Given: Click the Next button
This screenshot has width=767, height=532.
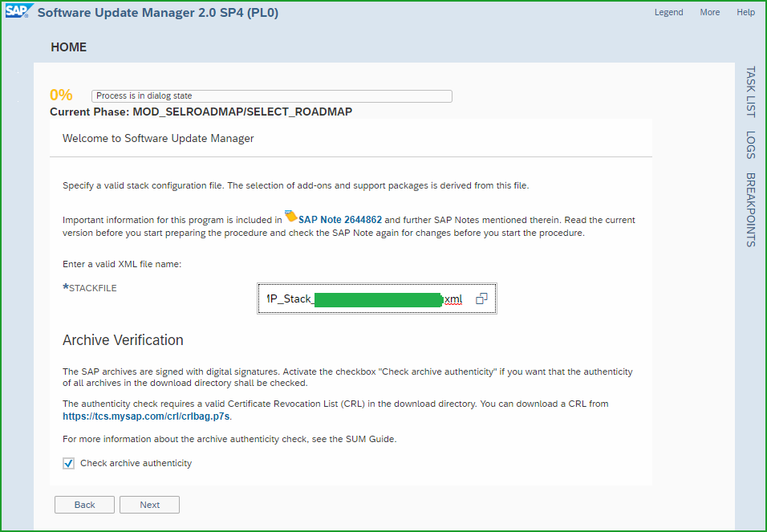Looking at the screenshot, I should (x=150, y=505).
